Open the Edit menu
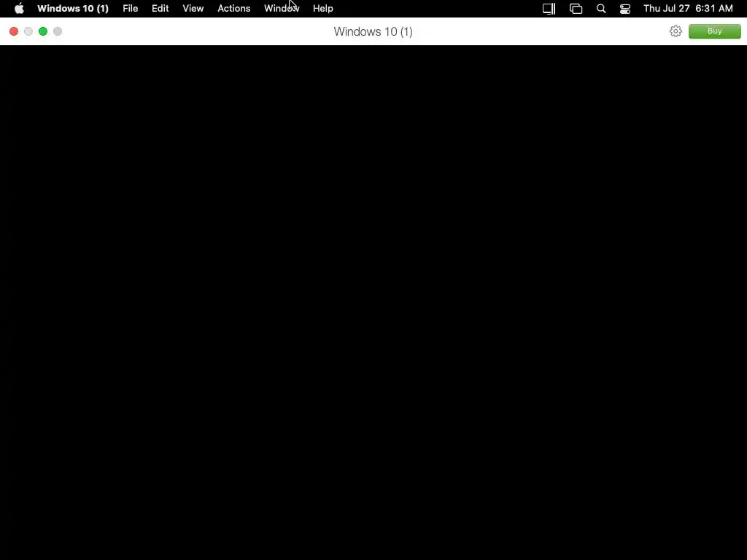 (x=160, y=9)
